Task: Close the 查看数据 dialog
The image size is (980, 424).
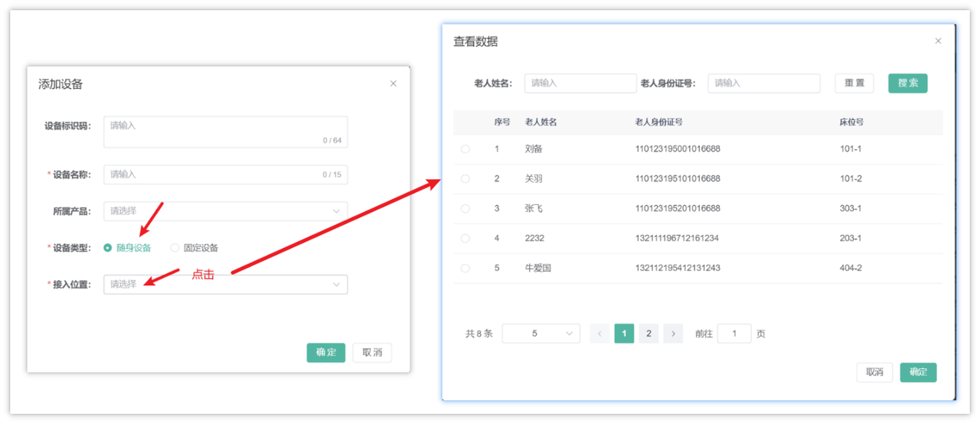Action: (x=938, y=41)
